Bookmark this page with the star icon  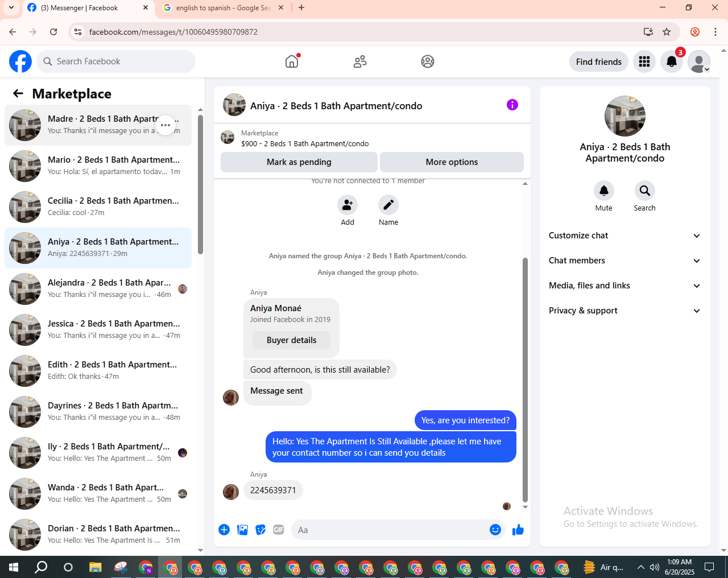(x=667, y=32)
